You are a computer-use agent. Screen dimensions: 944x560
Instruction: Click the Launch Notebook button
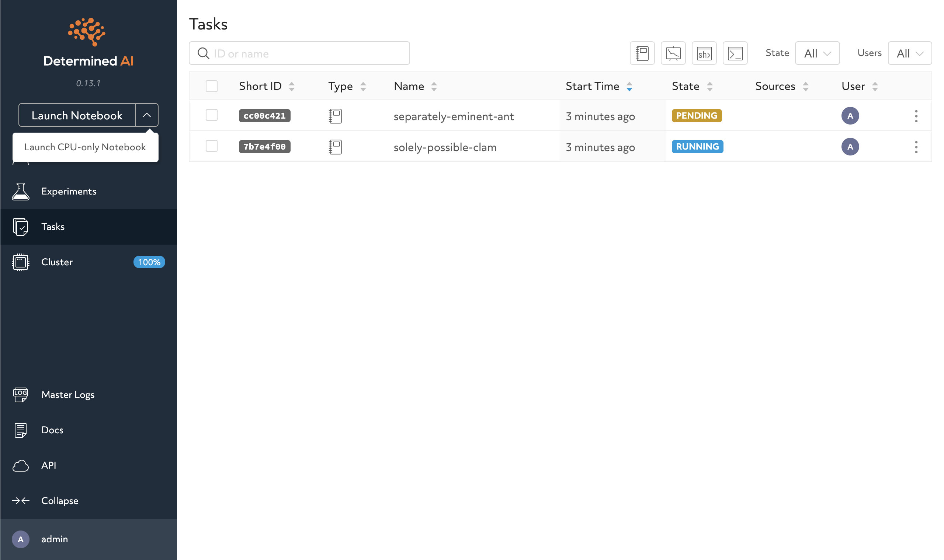[x=77, y=115]
